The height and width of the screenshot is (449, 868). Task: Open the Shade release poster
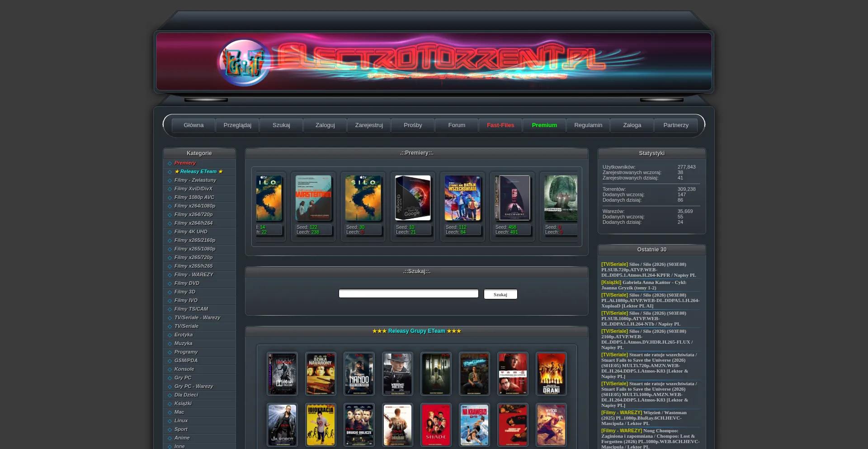click(x=436, y=425)
